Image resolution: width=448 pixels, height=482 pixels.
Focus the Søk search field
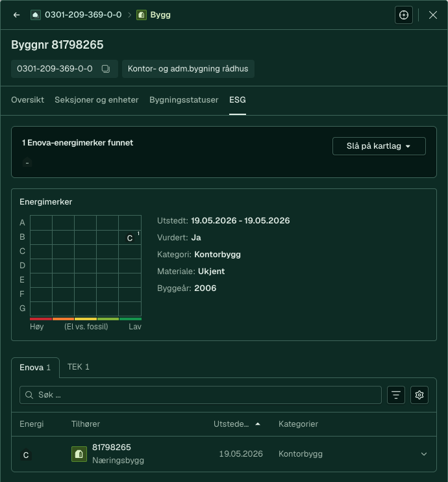point(201,395)
